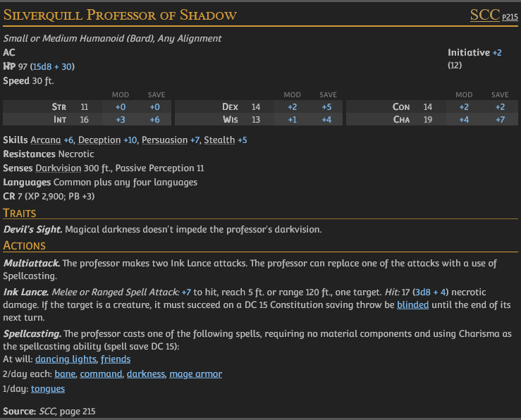Open the darkness spell link
521x420 pixels.
(145, 373)
